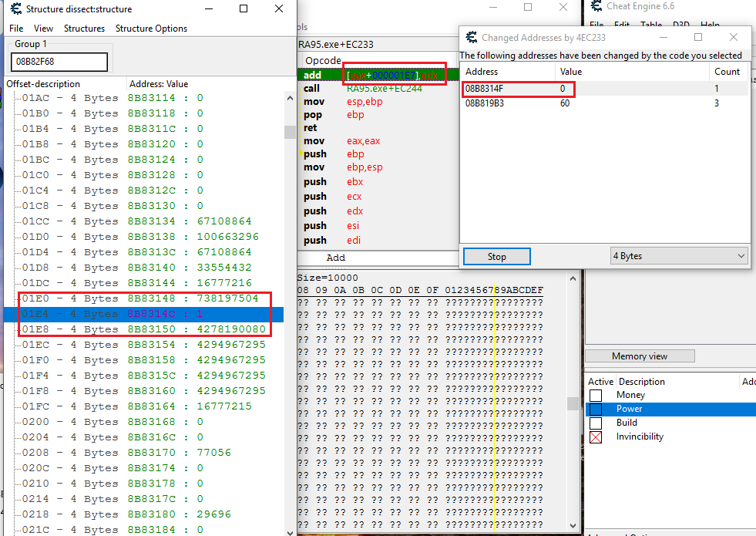
Task: Select address 08B819B3 in changed list
Action: tap(485, 103)
